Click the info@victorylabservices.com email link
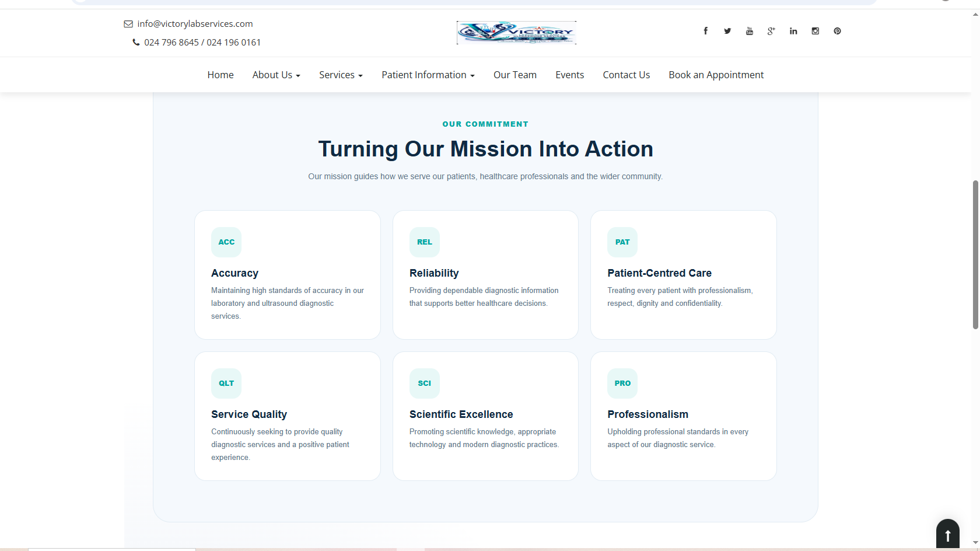This screenshot has height=551, width=980. [x=195, y=24]
